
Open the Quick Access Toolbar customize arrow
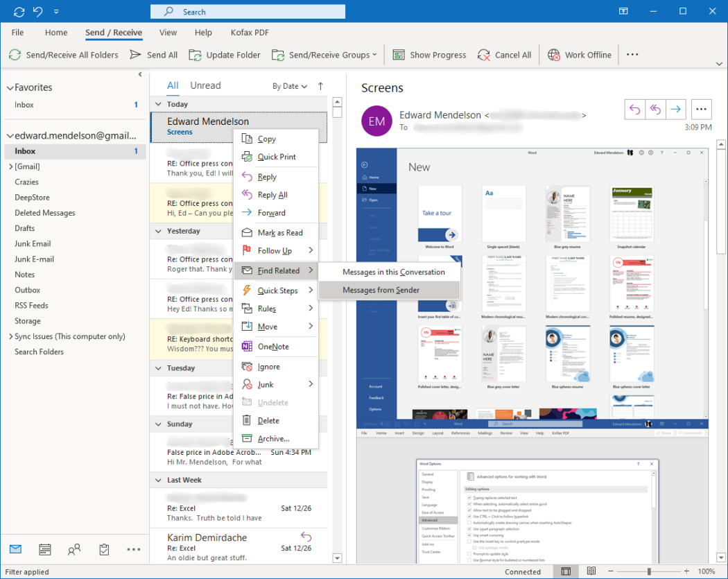(56, 12)
